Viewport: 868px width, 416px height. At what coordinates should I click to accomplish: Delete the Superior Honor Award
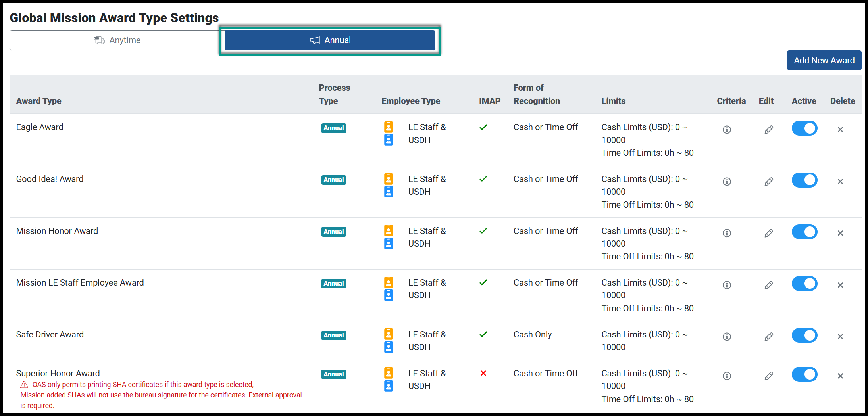(840, 376)
